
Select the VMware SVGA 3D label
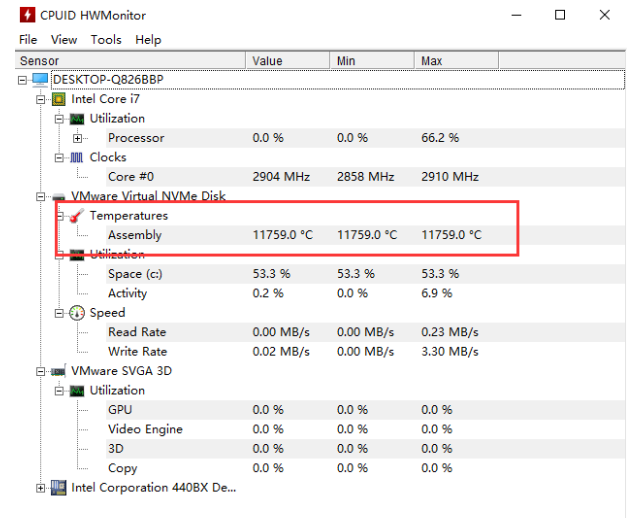121,371
